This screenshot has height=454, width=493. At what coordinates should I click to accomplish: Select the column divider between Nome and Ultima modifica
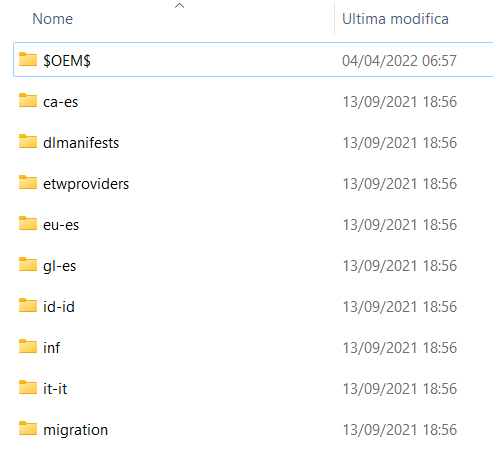tap(334, 18)
